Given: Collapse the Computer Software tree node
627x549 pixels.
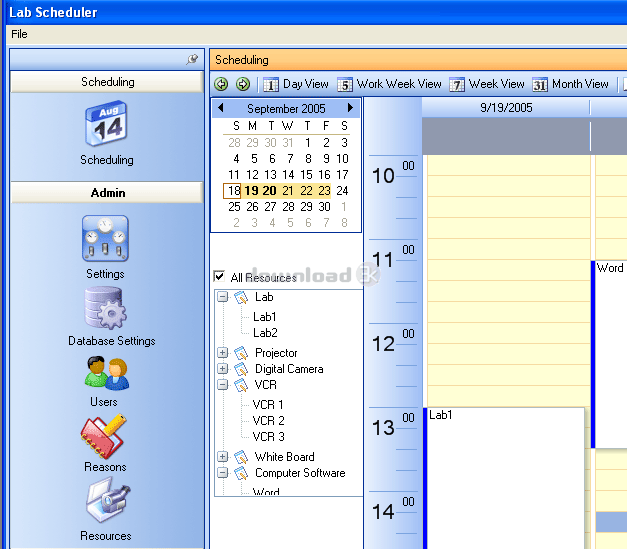Looking at the screenshot, I should (x=223, y=473).
